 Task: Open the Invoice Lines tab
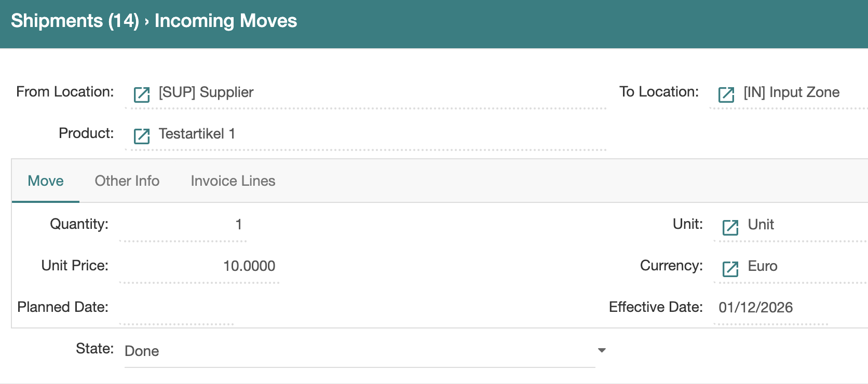click(x=233, y=181)
